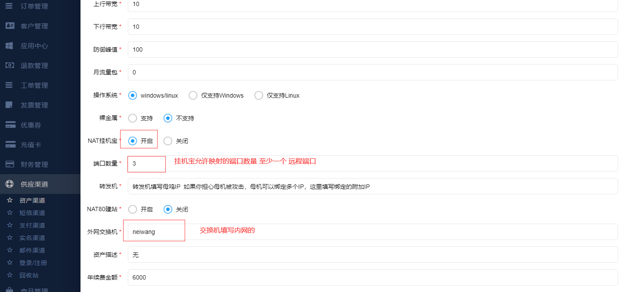Click star icon beside 登录/注册
The image size is (644, 292).
click(x=9, y=262)
